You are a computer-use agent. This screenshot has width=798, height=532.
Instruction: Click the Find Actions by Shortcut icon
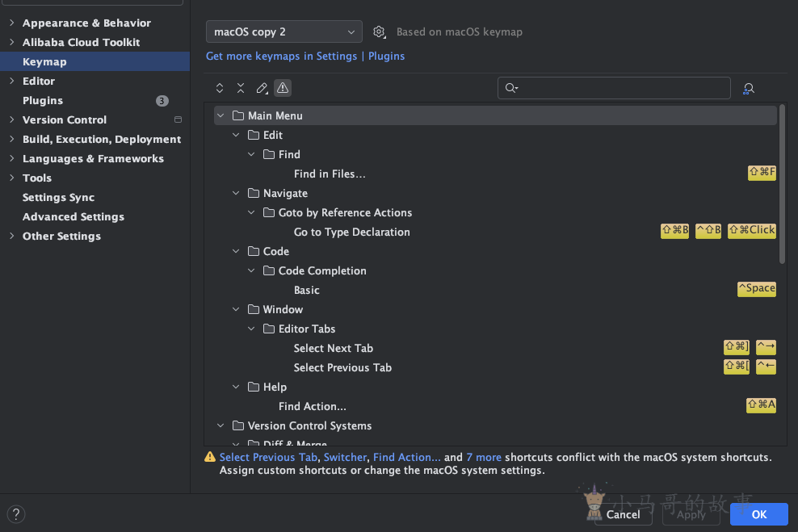pos(749,89)
